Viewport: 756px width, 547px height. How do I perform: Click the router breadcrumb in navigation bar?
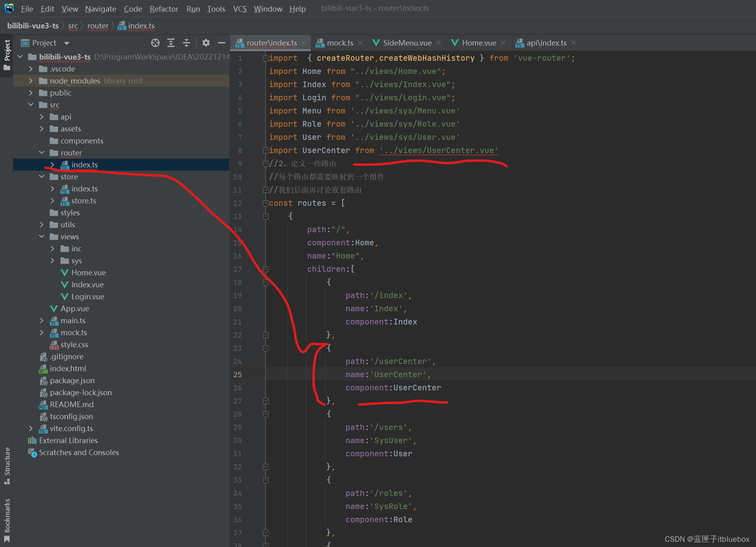point(98,26)
